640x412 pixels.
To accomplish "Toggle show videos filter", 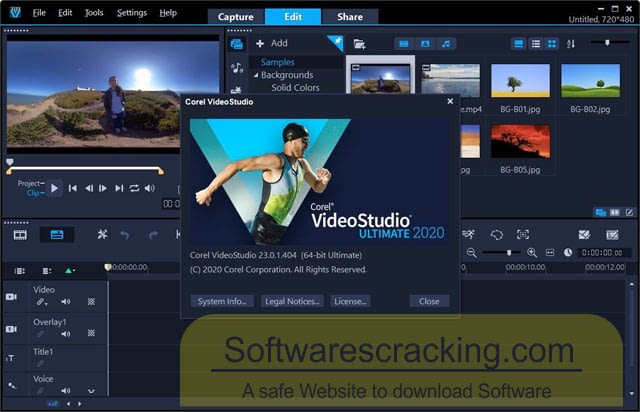I will [x=404, y=44].
